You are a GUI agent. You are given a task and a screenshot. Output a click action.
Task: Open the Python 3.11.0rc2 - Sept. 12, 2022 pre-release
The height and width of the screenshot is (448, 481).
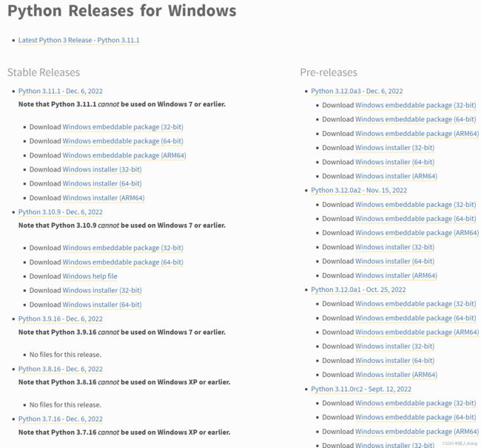coord(361,389)
